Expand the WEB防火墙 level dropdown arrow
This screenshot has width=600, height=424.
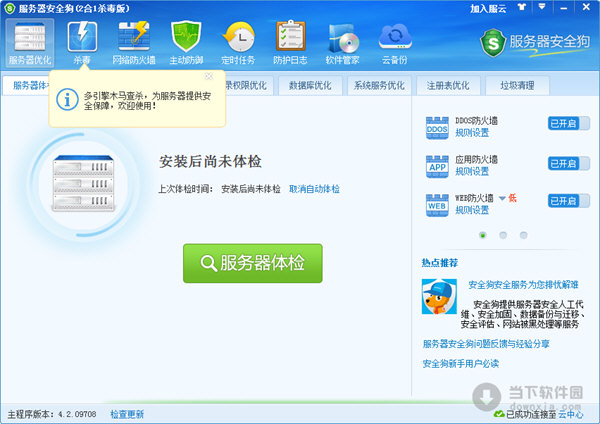coord(502,198)
